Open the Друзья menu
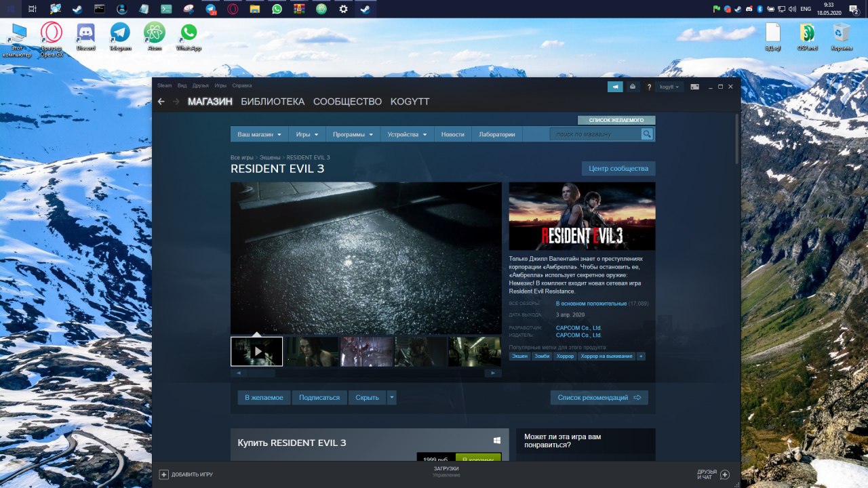Screen dimensions: 868x488 click(x=201, y=85)
